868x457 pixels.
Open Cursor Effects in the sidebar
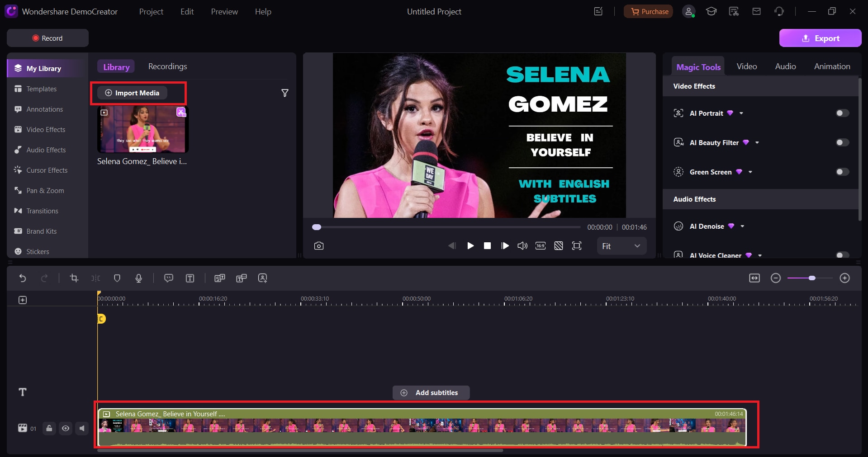[x=47, y=170]
